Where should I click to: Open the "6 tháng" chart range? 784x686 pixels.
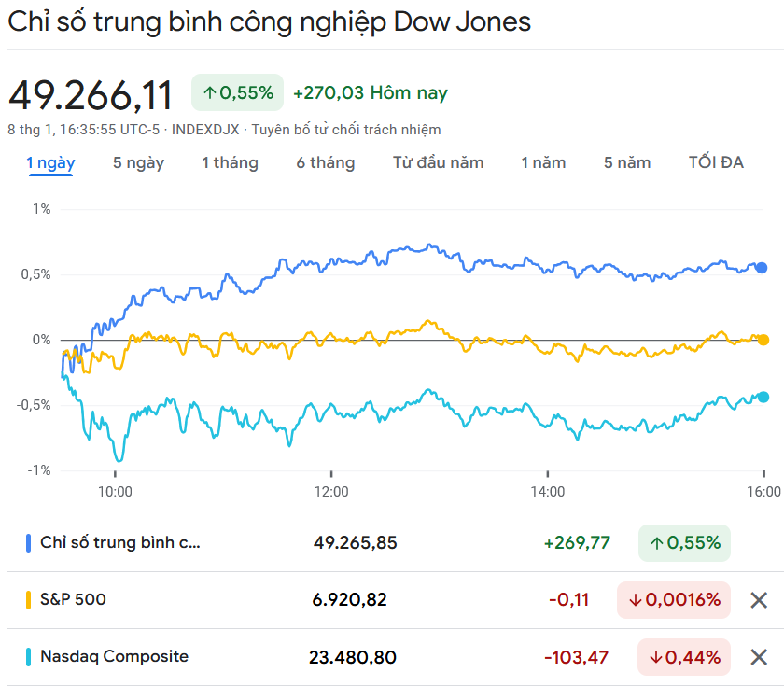pos(326,162)
